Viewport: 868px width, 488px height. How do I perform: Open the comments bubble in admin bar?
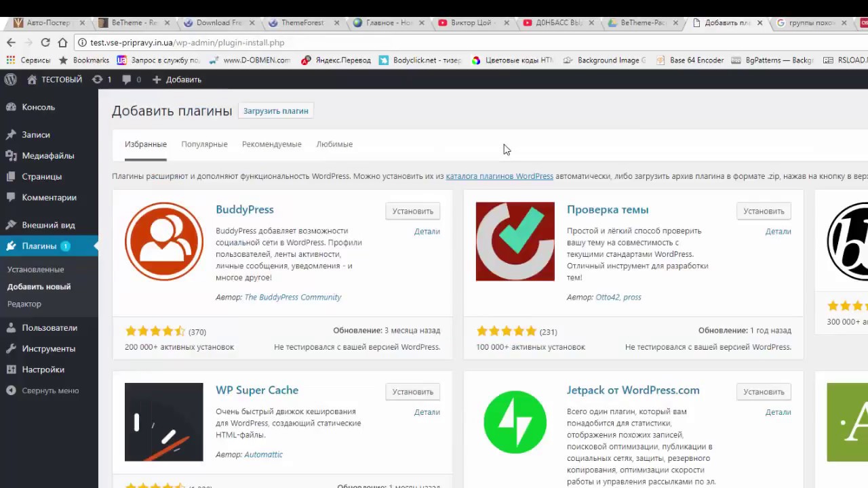pos(132,79)
